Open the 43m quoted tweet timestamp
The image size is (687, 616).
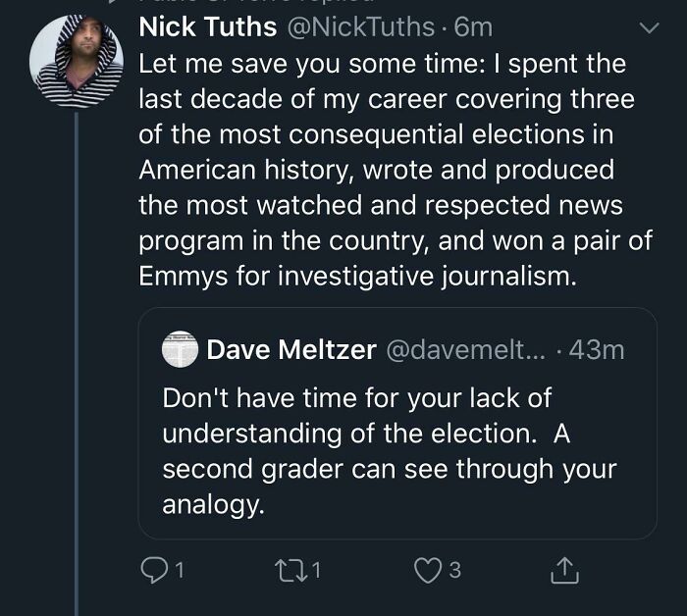click(x=595, y=350)
